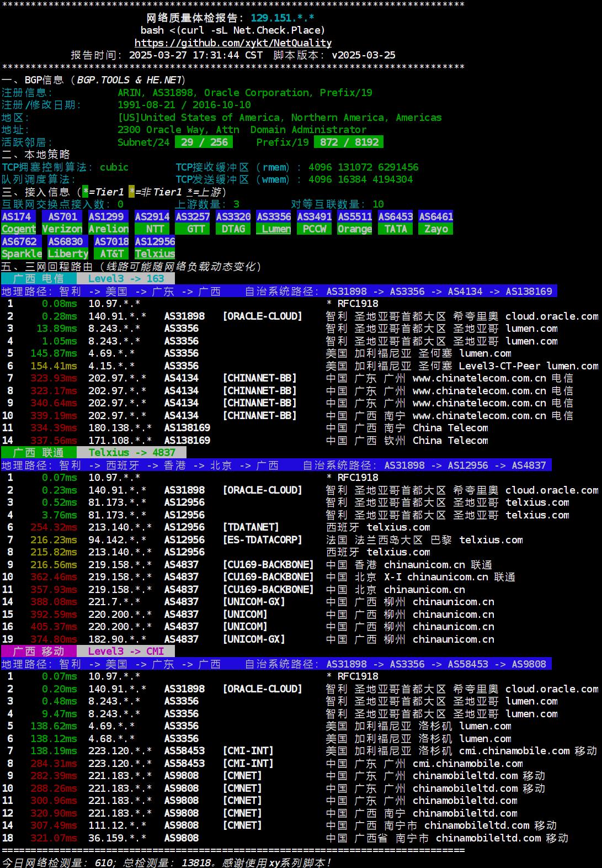Select the 广西 联通 section header
The height and width of the screenshot is (868, 602).
click(39, 453)
